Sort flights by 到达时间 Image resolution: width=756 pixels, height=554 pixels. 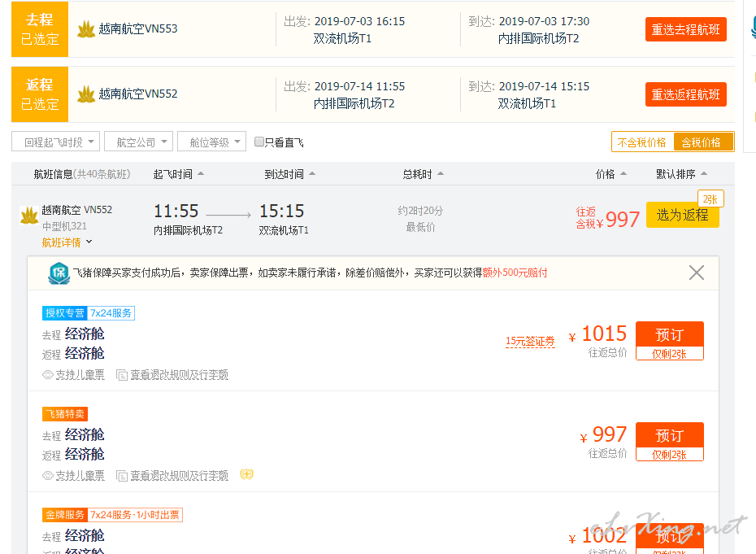tap(289, 174)
